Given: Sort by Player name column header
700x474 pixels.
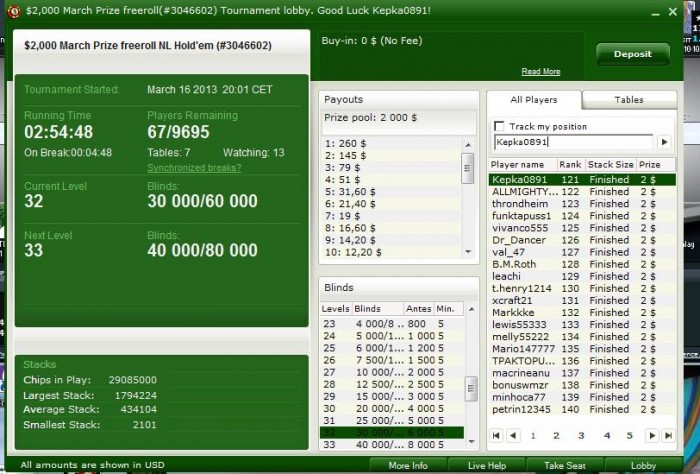Looking at the screenshot, I should click(523, 165).
